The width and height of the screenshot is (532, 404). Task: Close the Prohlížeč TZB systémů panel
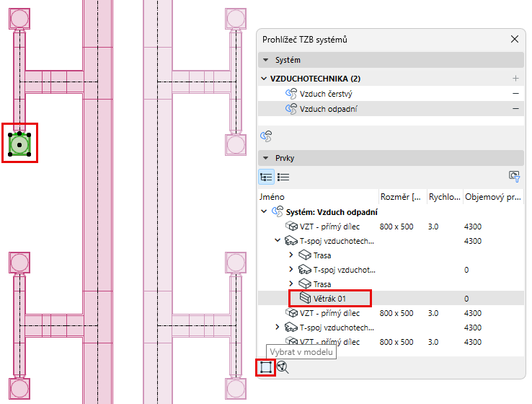tap(515, 40)
